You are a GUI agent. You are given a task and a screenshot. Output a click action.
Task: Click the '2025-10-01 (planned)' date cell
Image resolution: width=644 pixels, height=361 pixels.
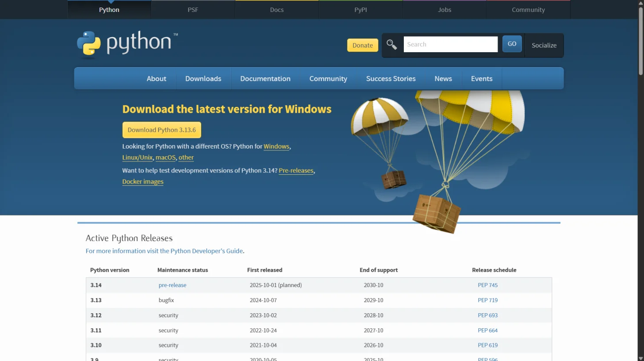(x=276, y=285)
